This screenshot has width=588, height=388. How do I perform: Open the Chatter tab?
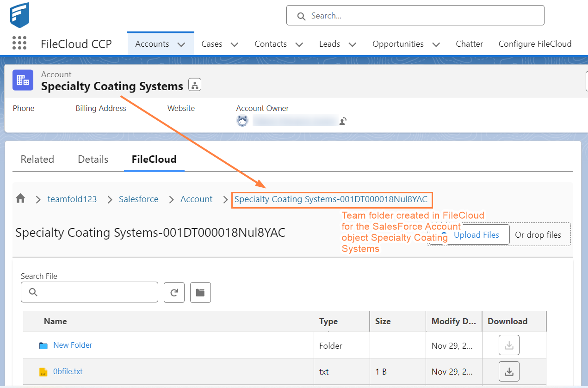[469, 43]
